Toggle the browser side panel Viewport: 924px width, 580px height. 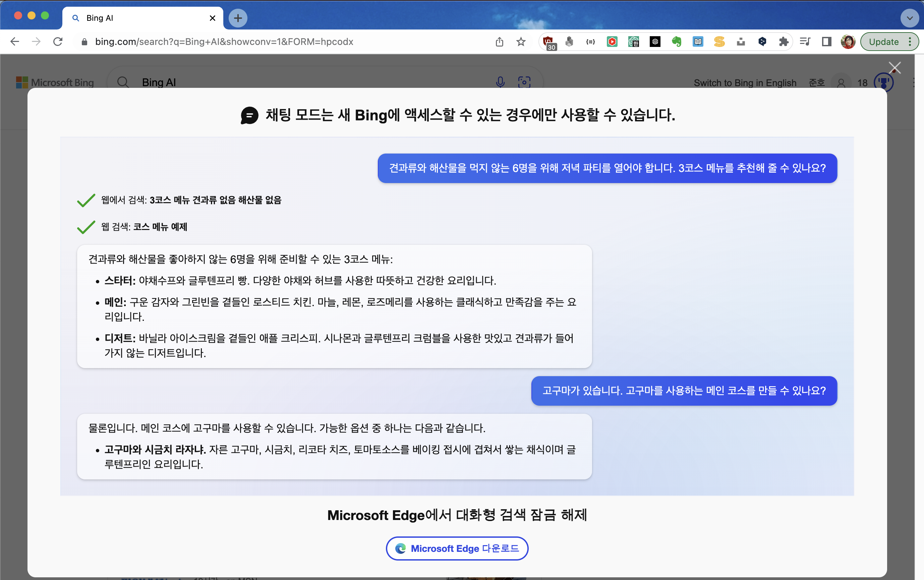[826, 42]
